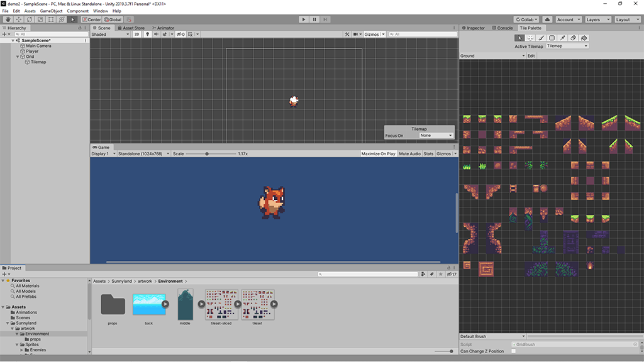
Task: Toggle 2D view mode in Scene
Action: 136,35
